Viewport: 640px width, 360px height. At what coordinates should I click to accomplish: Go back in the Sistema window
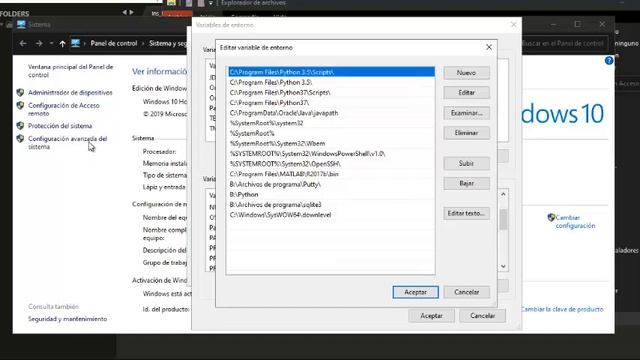click(x=23, y=43)
